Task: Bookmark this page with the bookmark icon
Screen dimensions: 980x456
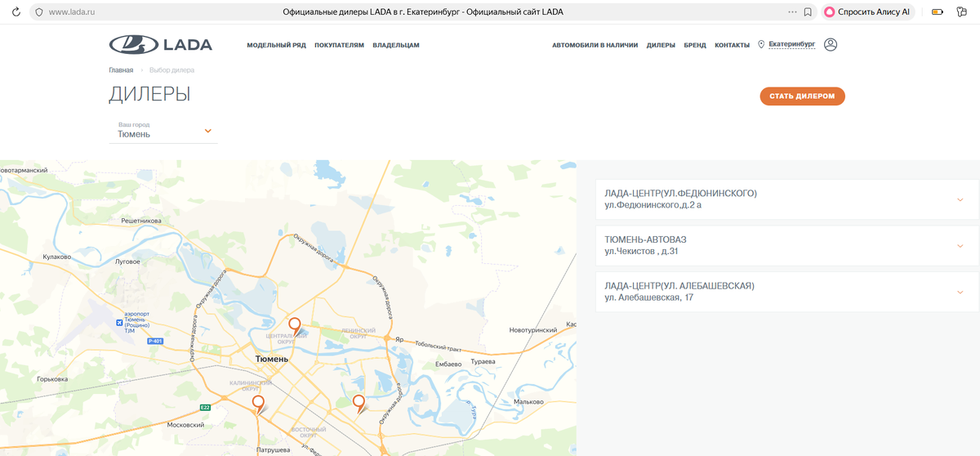Action: 808,12
